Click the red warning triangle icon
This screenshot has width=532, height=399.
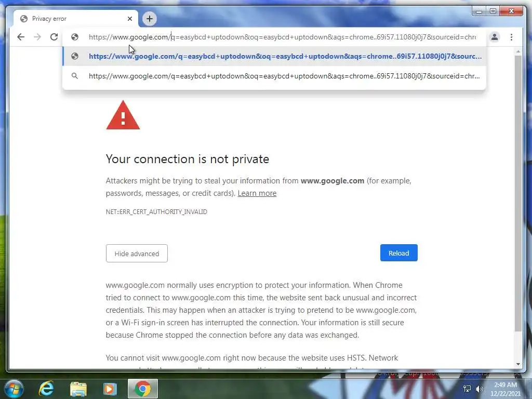pyautogui.click(x=123, y=115)
